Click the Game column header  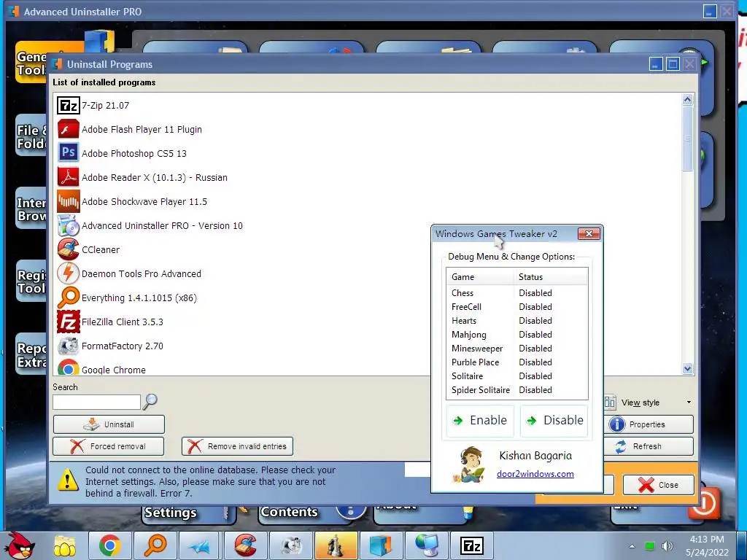pos(480,276)
